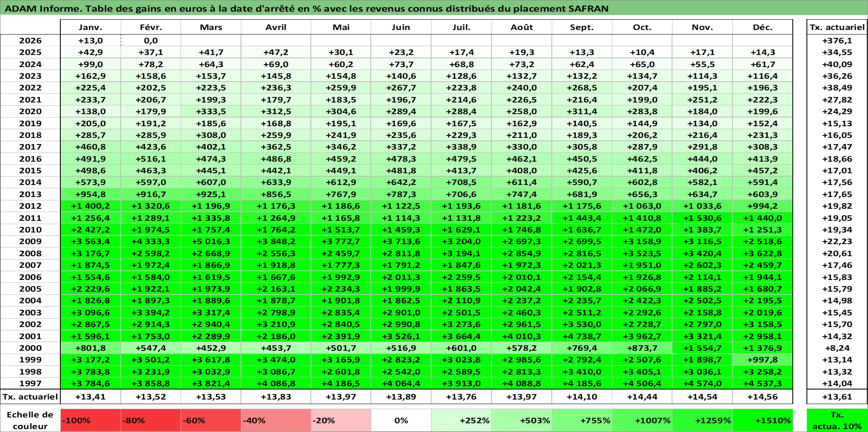Screen dimensions: 868x432
Task: Select the 2026 row label
Action: [30, 40]
